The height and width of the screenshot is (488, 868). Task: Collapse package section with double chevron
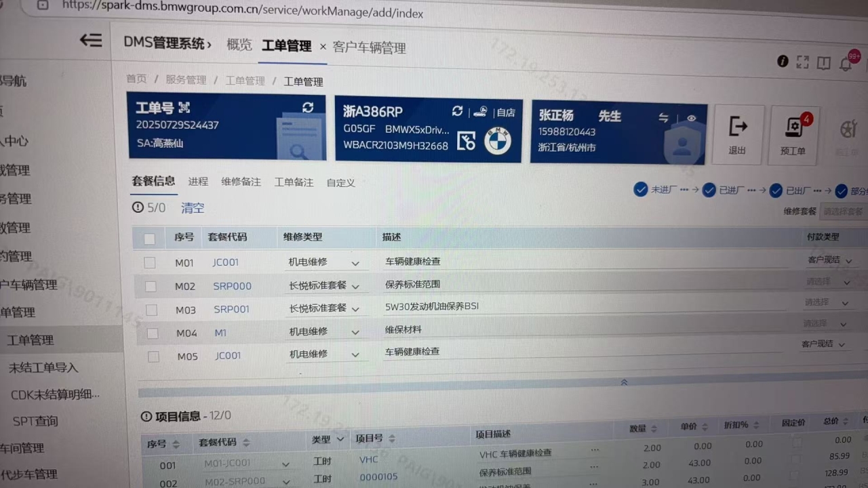[624, 382]
